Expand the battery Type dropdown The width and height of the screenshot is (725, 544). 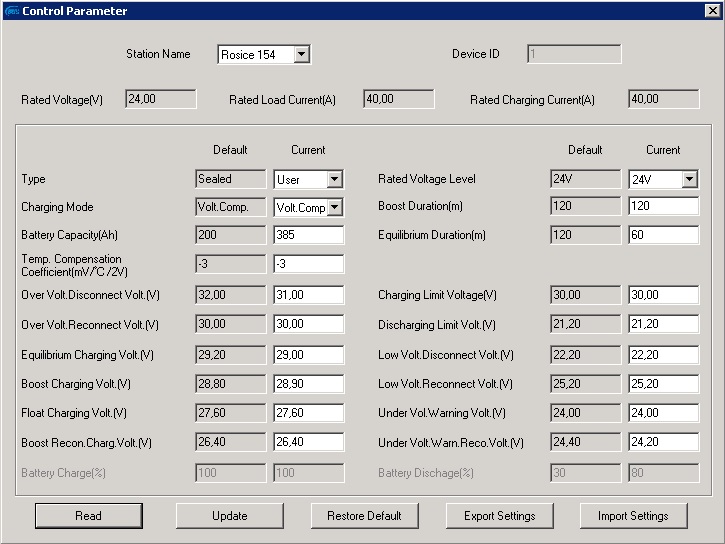pos(334,180)
